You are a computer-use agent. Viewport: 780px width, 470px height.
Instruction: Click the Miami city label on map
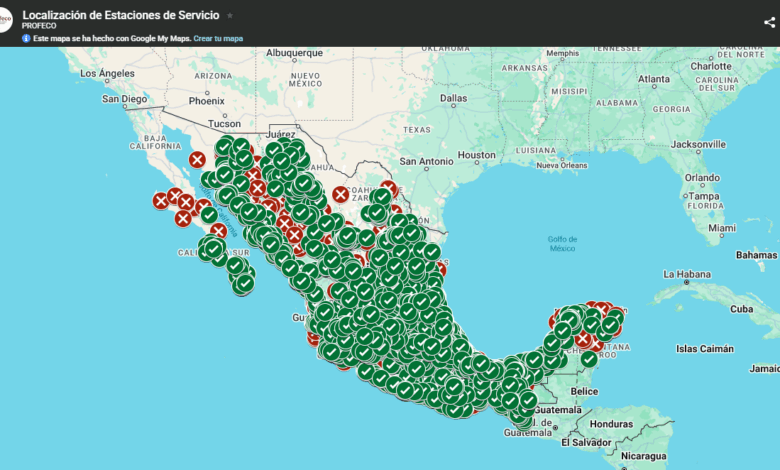pyautogui.click(x=721, y=228)
